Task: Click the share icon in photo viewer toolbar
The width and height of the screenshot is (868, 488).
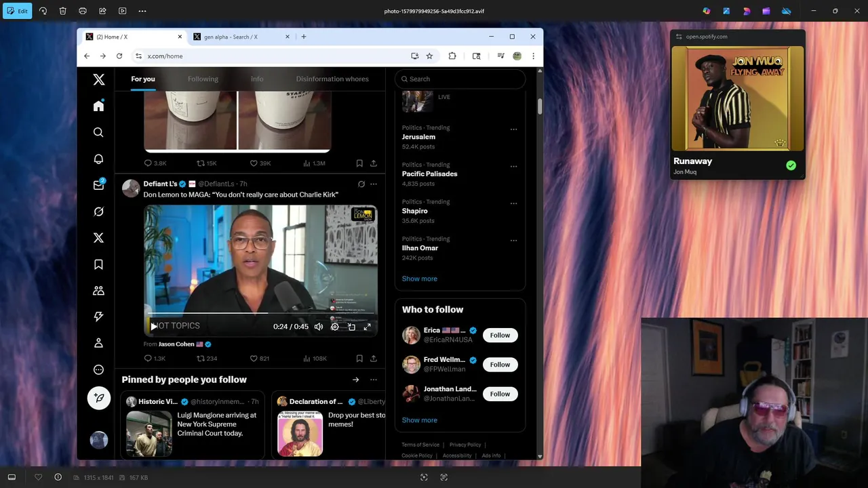Action: (102, 11)
